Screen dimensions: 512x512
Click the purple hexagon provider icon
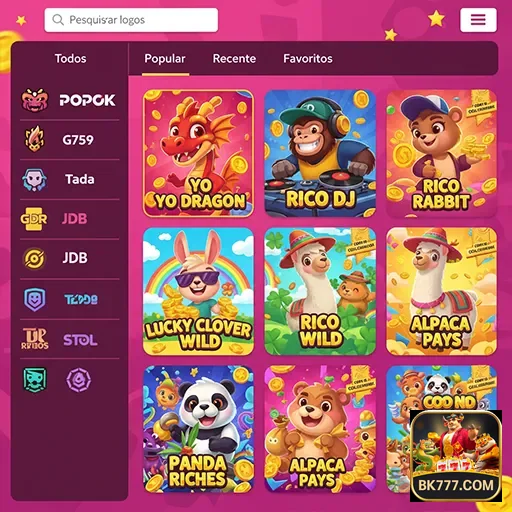[x=78, y=380]
